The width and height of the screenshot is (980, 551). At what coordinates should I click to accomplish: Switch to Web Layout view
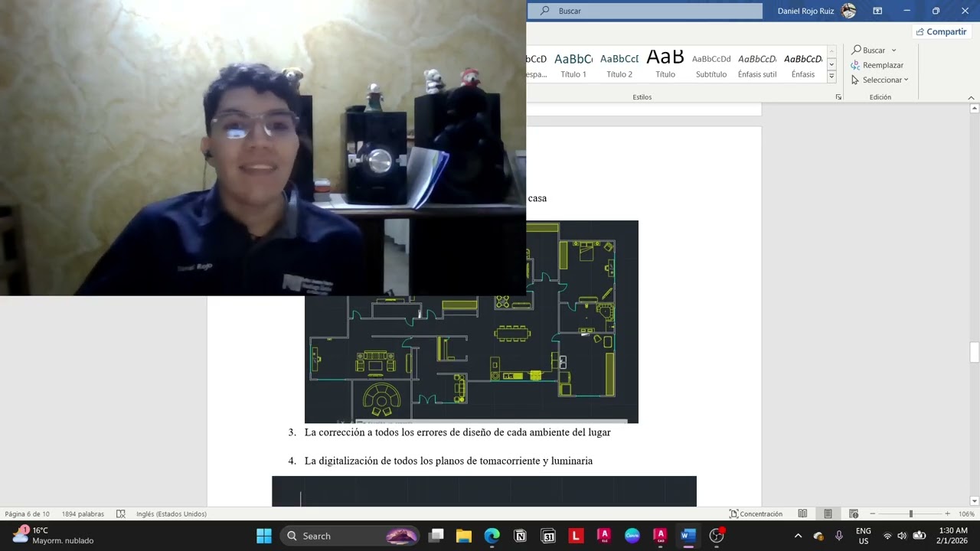[x=854, y=514]
